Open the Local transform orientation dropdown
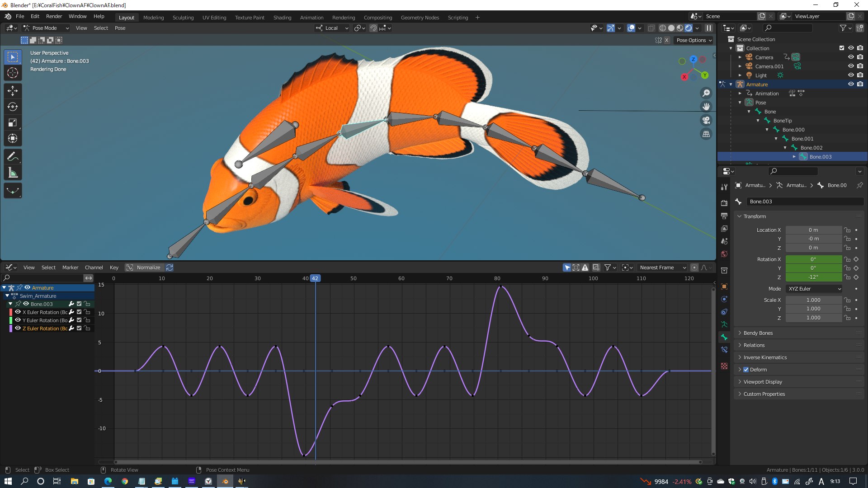868x488 pixels. [x=332, y=28]
